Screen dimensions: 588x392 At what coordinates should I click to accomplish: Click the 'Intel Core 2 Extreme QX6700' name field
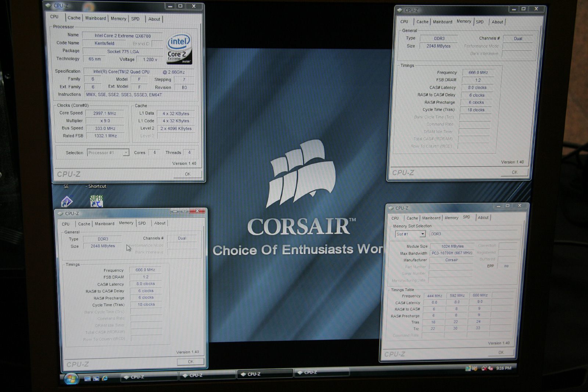[x=122, y=36]
